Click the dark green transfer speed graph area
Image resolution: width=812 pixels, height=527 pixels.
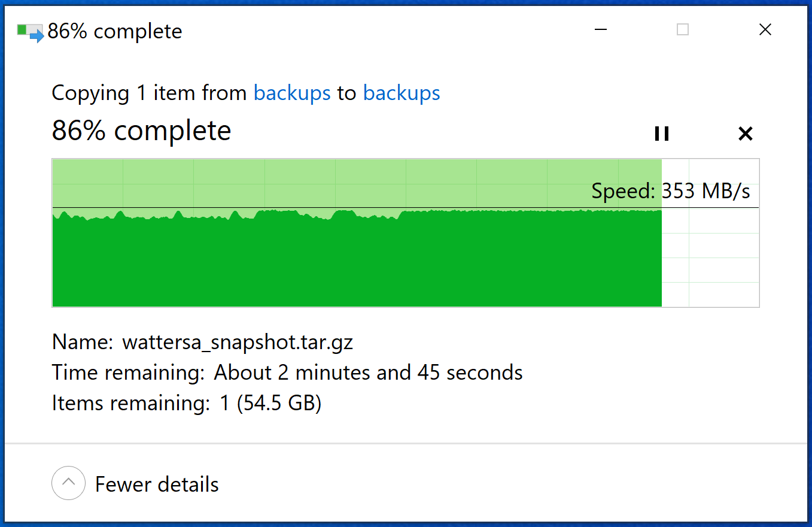tap(357, 261)
